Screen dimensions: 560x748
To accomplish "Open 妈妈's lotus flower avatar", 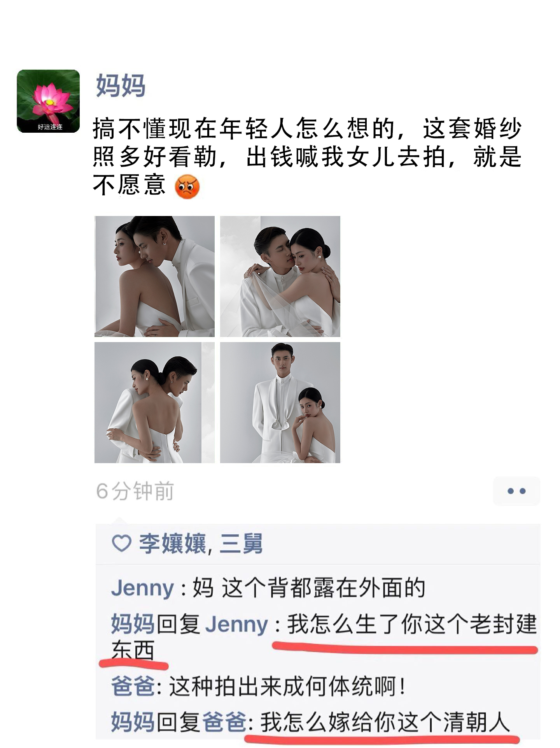I will coord(48,101).
